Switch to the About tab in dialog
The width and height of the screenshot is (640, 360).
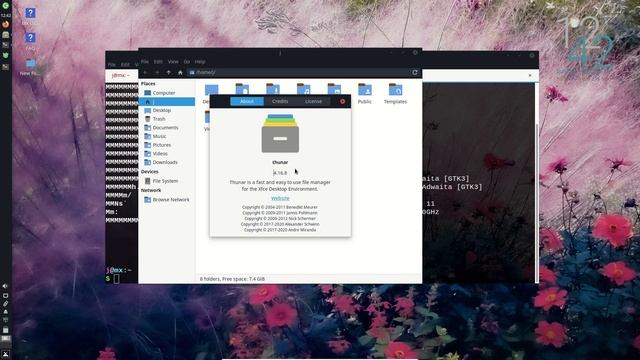pos(247,101)
